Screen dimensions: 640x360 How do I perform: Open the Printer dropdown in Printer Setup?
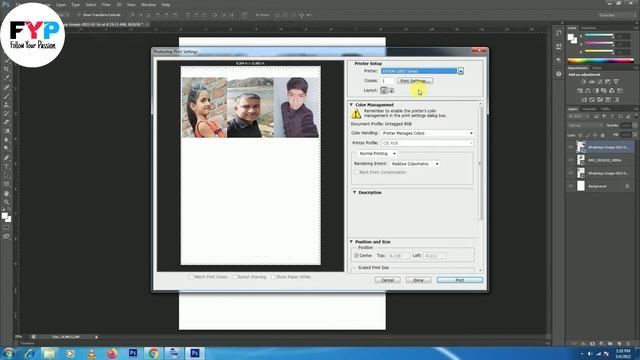[422, 71]
